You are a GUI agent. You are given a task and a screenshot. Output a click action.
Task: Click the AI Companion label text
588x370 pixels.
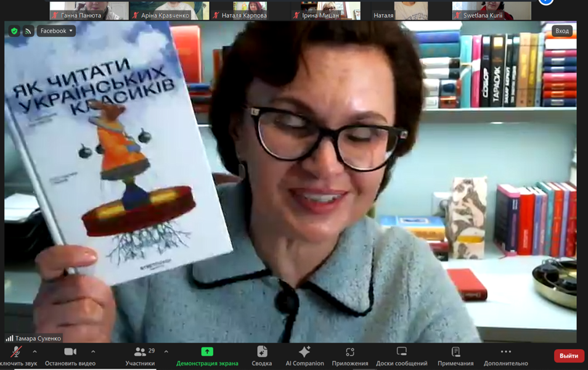[x=304, y=363]
